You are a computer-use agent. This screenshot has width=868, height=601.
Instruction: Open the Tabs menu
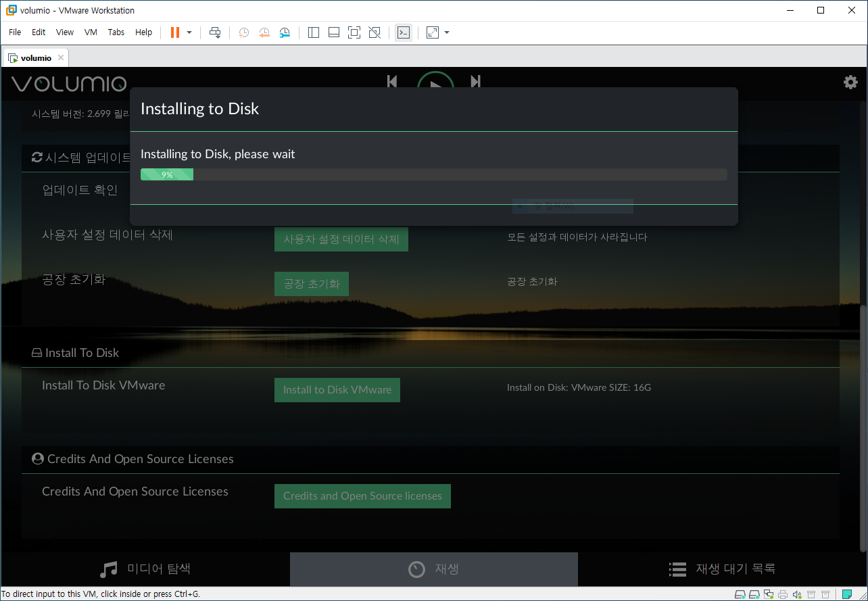click(x=116, y=32)
